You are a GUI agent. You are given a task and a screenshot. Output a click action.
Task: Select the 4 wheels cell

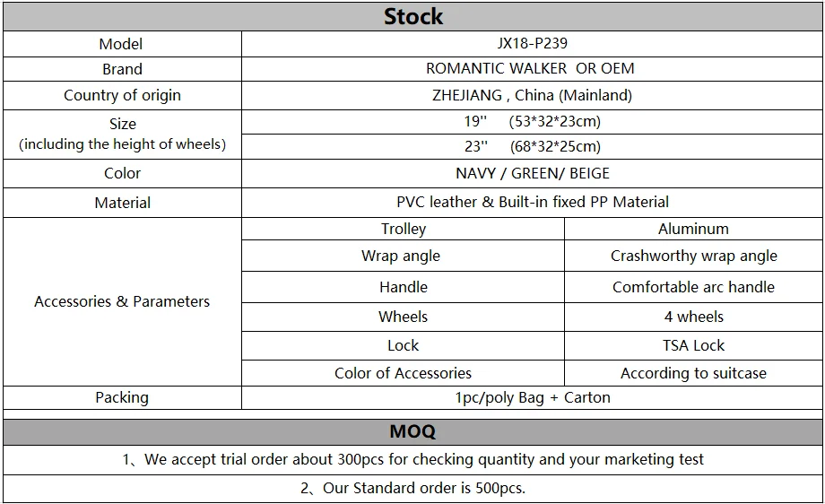pos(693,317)
